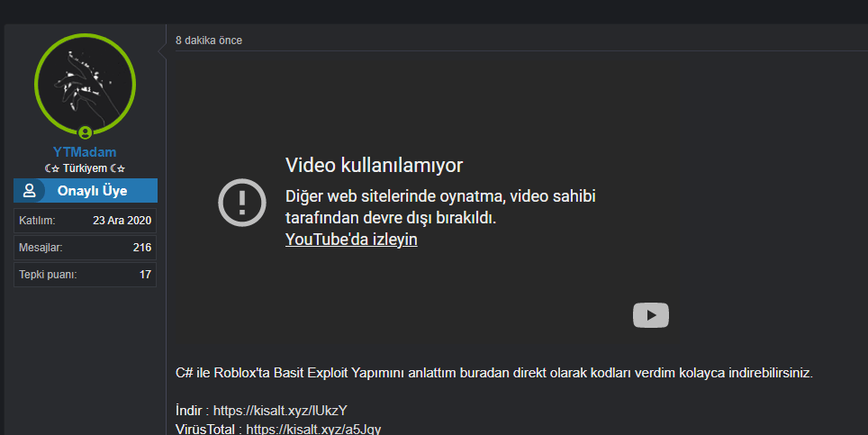Click the Onaylı Üye badge
The height and width of the screenshot is (435, 868).
pyautogui.click(x=86, y=190)
